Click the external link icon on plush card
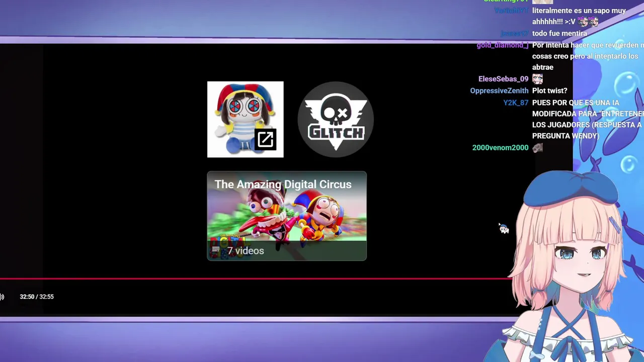 (x=265, y=139)
